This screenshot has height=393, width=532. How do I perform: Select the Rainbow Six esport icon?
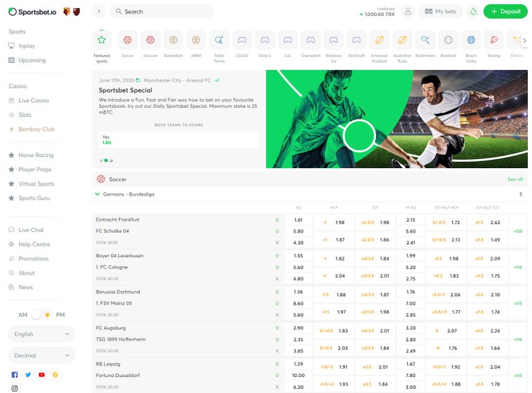(x=333, y=40)
